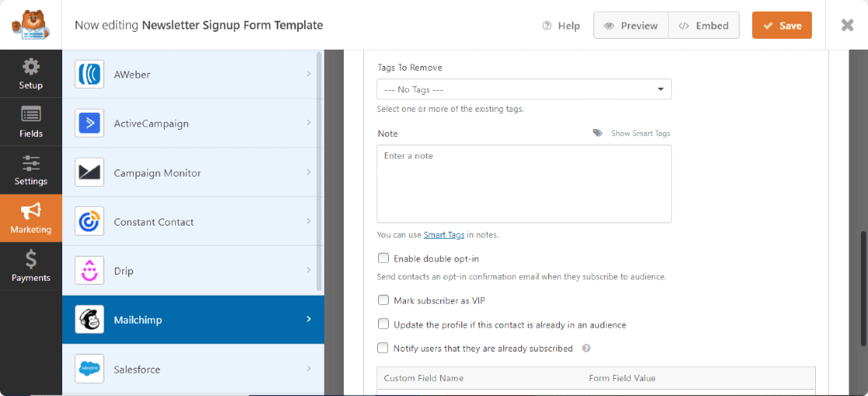Image resolution: width=868 pixels, height=396 pixels.
Task: Click the ActiveCampaign provider logo
Action: pyautogui.click(x=89, y=124)
